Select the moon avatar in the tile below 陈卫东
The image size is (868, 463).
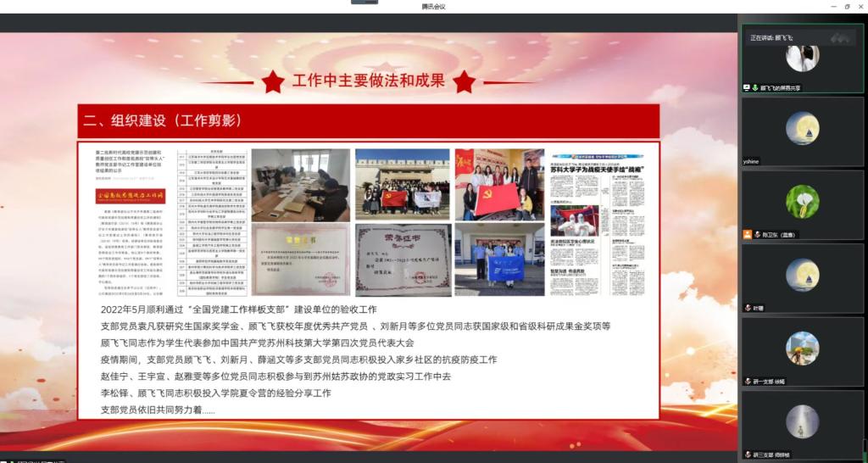803,275
